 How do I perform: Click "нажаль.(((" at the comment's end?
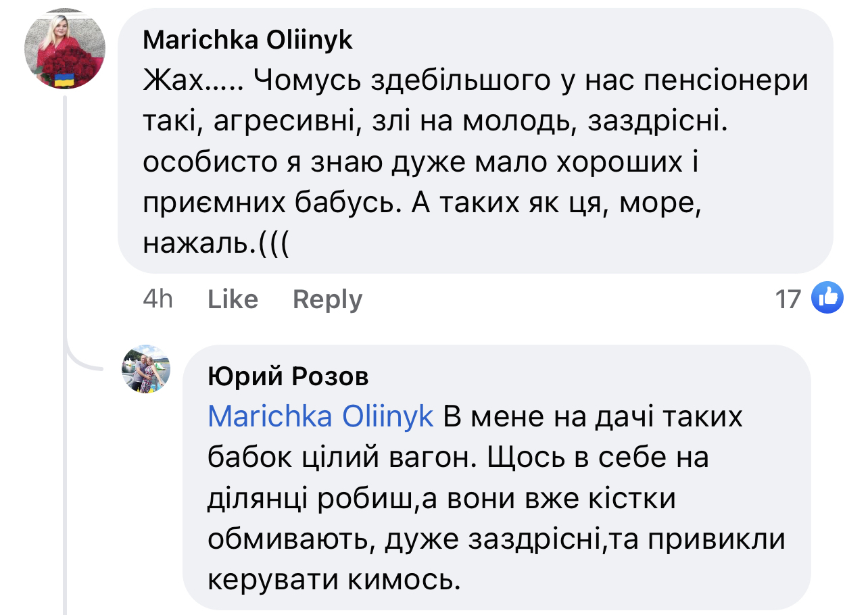(216, 245)
